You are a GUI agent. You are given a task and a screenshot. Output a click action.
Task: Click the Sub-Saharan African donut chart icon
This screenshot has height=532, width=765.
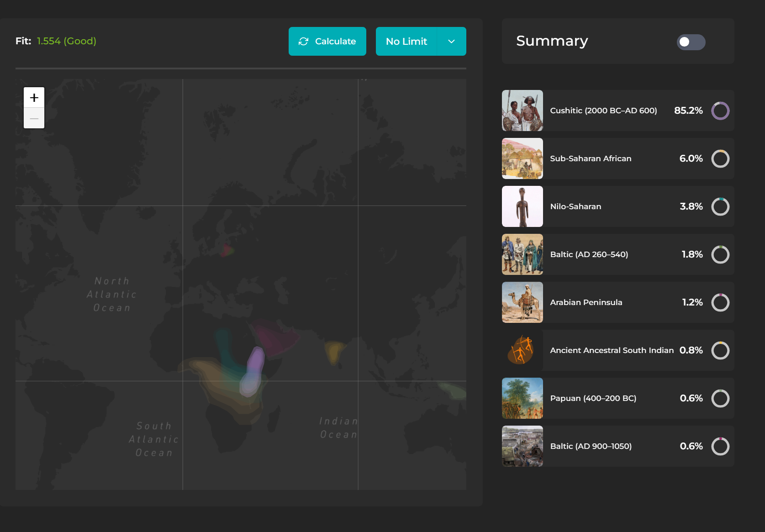(x=720, y=159)
